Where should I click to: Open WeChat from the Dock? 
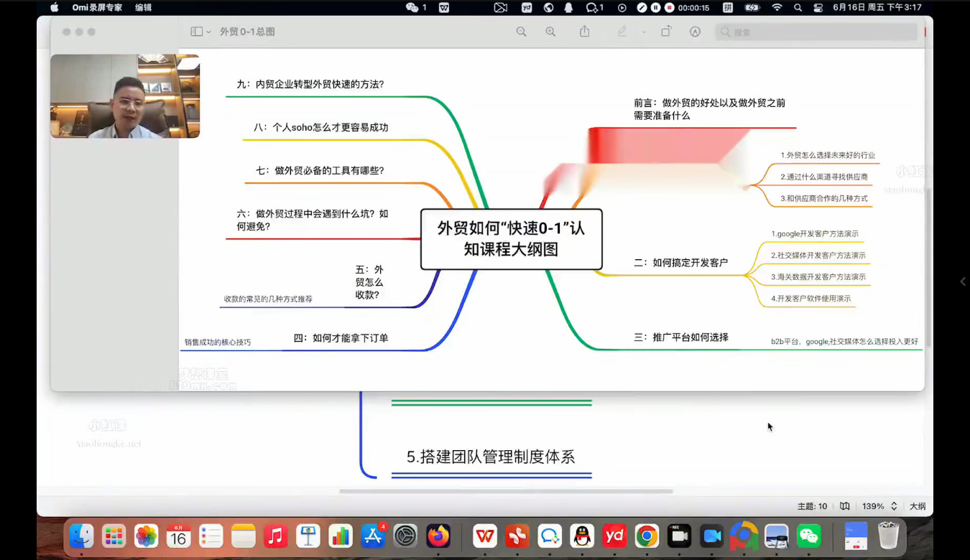point(809,536)
